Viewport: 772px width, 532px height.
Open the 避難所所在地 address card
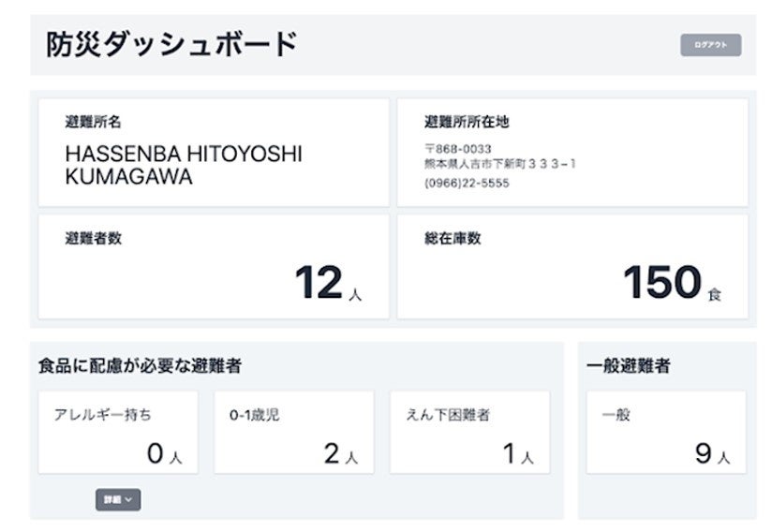[x=572, y=152]
